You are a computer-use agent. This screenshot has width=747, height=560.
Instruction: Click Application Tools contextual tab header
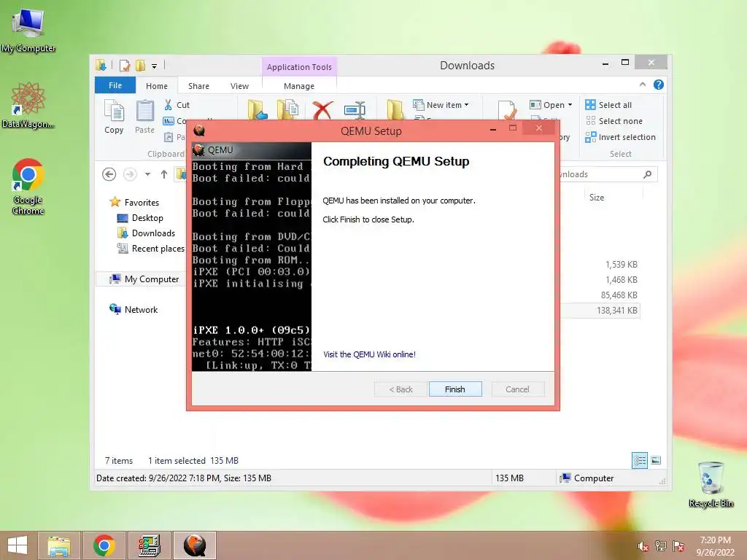(299, 67)
